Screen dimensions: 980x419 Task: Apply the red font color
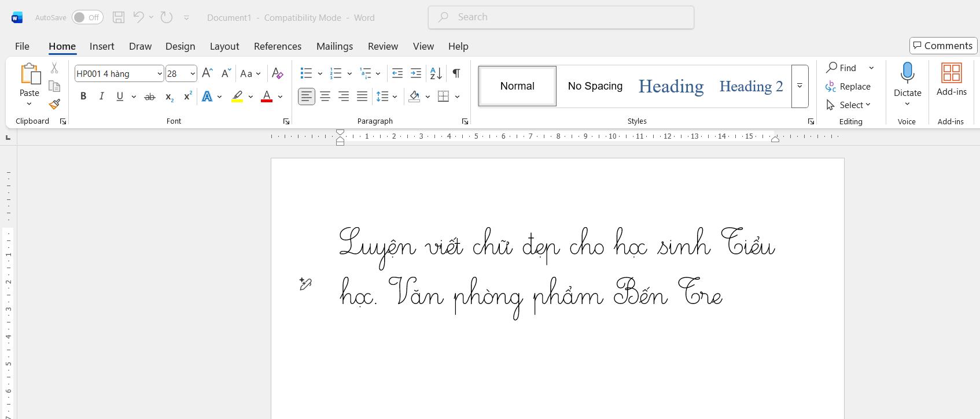[x=267, y=97]
